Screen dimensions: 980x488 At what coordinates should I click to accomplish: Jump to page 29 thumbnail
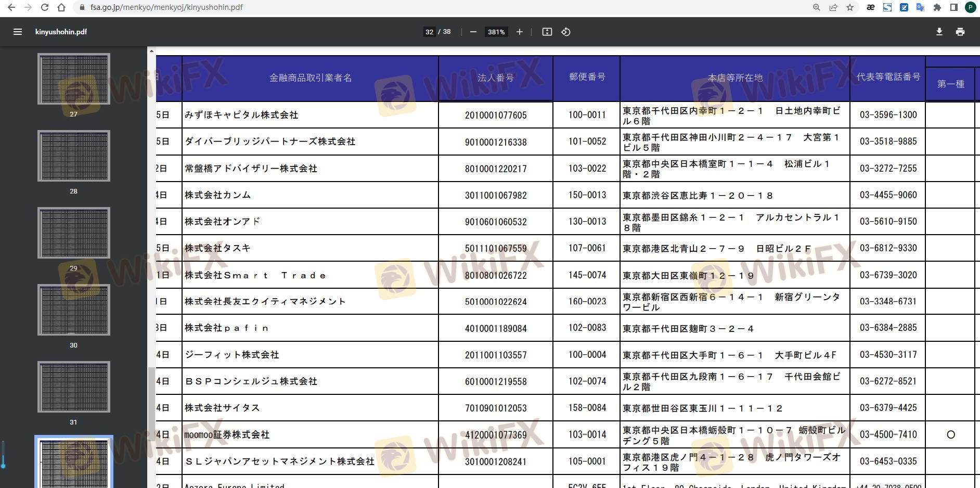73,233
